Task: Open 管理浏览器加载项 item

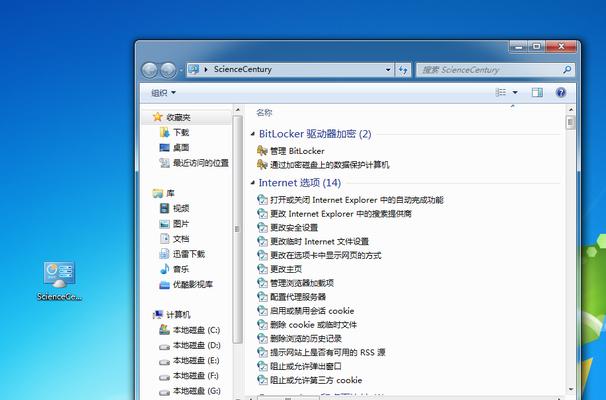Action: click(x=295, y=283)
